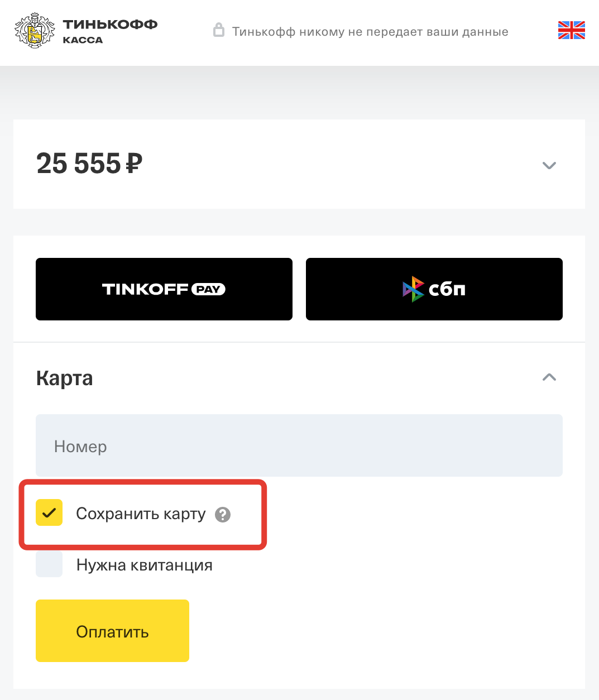The image size is (599, 700).
Task: Click the Тинькофф никому не передает notice
Action: click(370, 32)
